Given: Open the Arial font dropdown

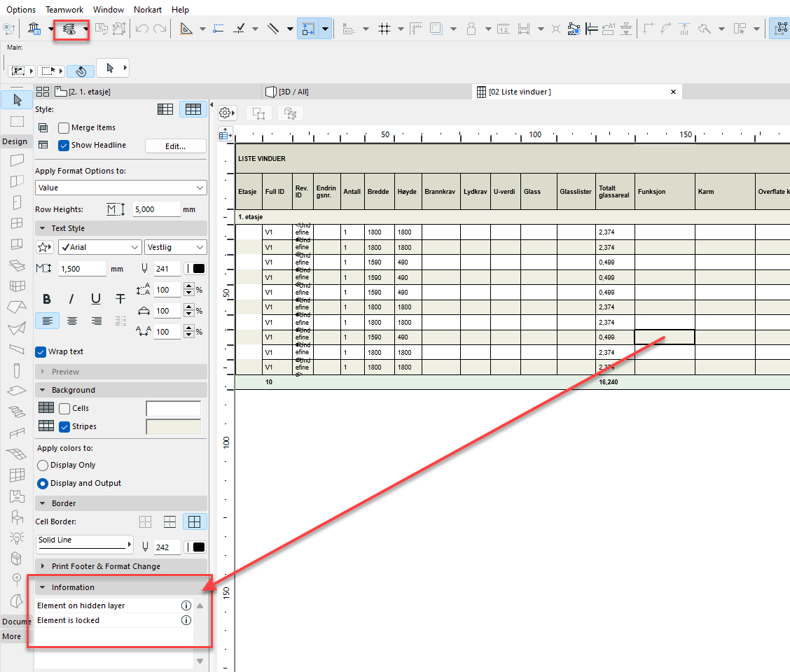Looking at the screenshot, I should click(100, 247).
